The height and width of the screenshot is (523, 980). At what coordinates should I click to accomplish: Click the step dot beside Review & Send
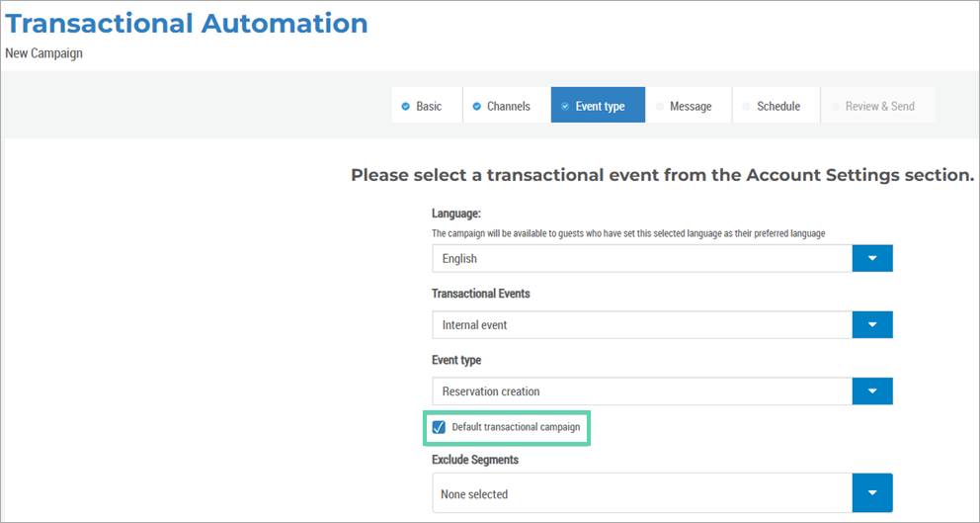point(835,107)
